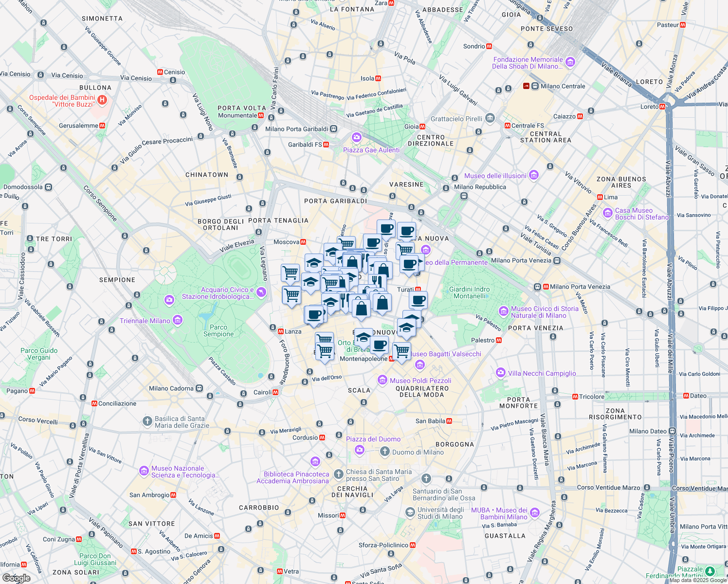The width and height of the screenshot is (728, 584).
Task: Click the Museo Bagatti Valsecchi pin icon
Action: (x=420, y=365)
